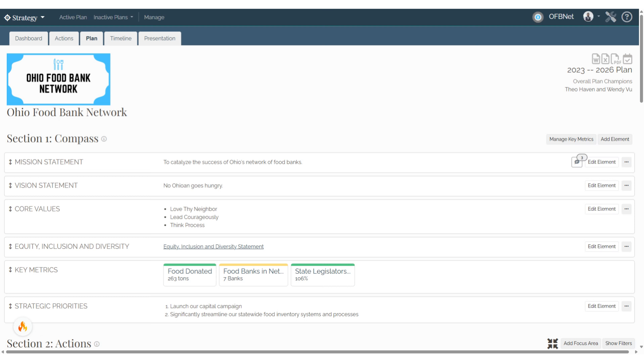The width and height of the screenshot is (644, 362).
Task: Switch to the Timeline tab
Action: pyautogui.click(x=121, y=38)
